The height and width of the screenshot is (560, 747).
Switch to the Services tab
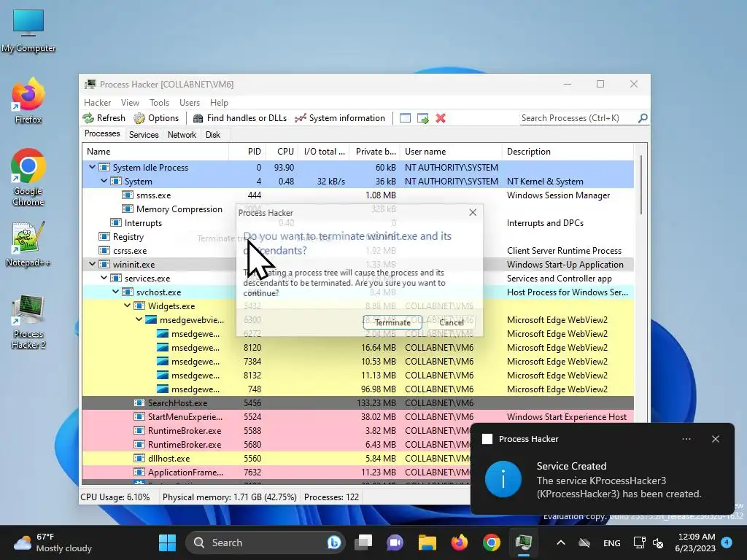144,135
